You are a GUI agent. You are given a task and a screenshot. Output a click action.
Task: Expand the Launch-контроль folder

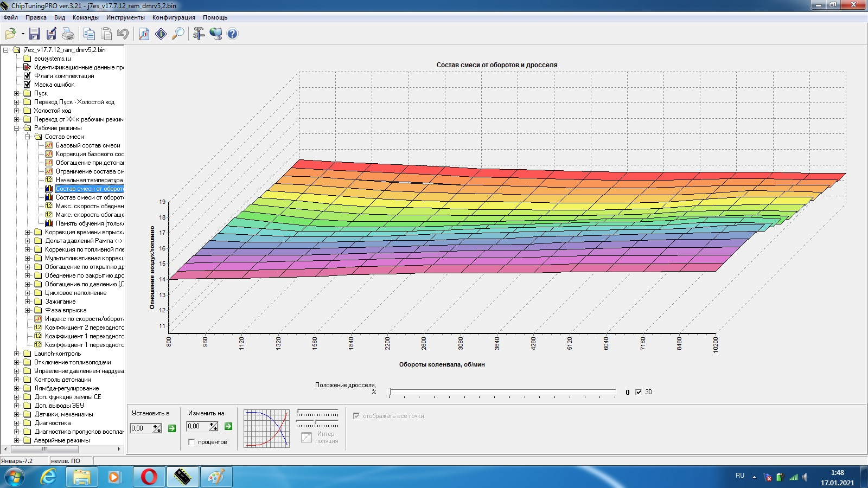[x=16, y=354]
